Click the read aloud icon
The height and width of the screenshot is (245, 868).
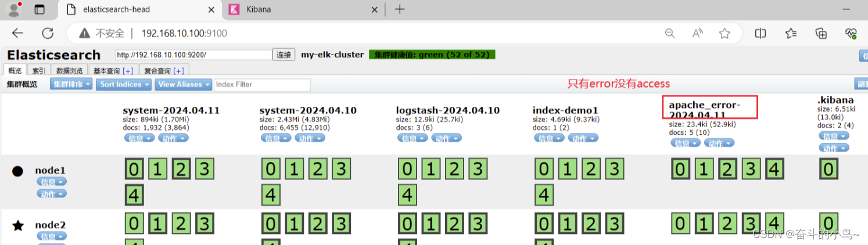coord(698,33)
